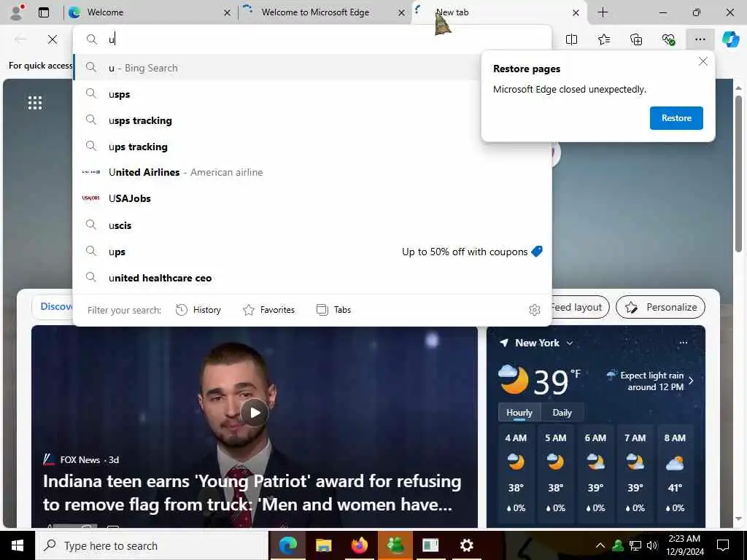Open Settings gear in the taskbar
The width and height of the screenshot is (747, 560).
tap(466, 545)
